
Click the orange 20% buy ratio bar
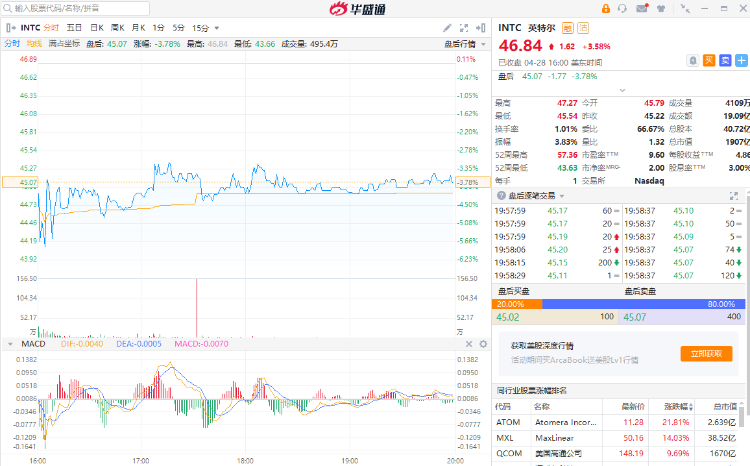pos(519,303)
